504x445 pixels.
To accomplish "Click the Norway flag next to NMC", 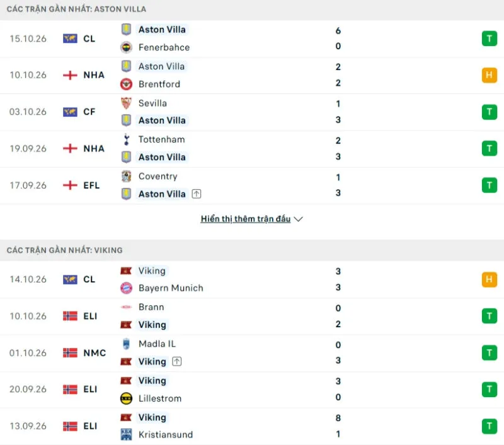I will (70, 353).
